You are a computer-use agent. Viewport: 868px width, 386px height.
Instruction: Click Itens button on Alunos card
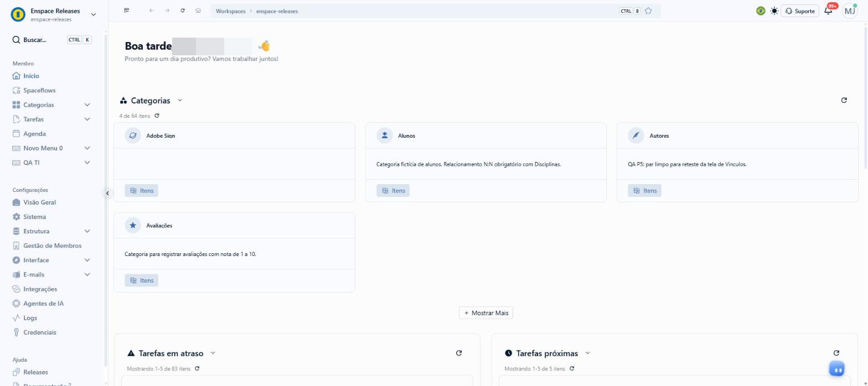coord(393,190)
